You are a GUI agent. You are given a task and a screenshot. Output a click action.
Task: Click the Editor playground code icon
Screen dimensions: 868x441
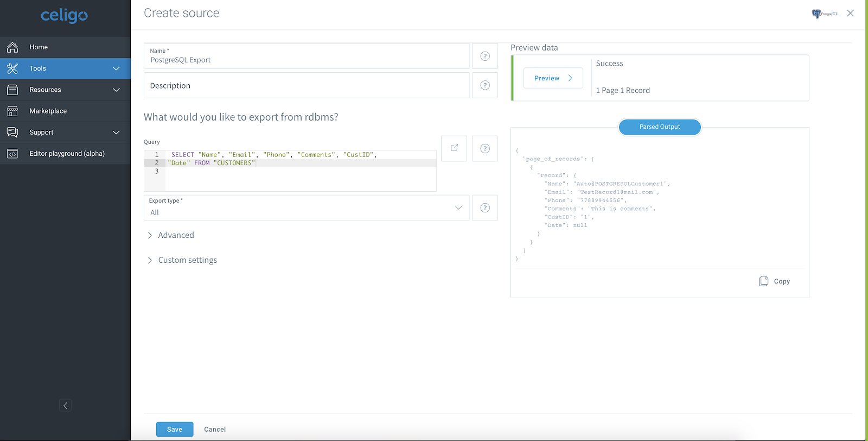click(x=12, y=154)
